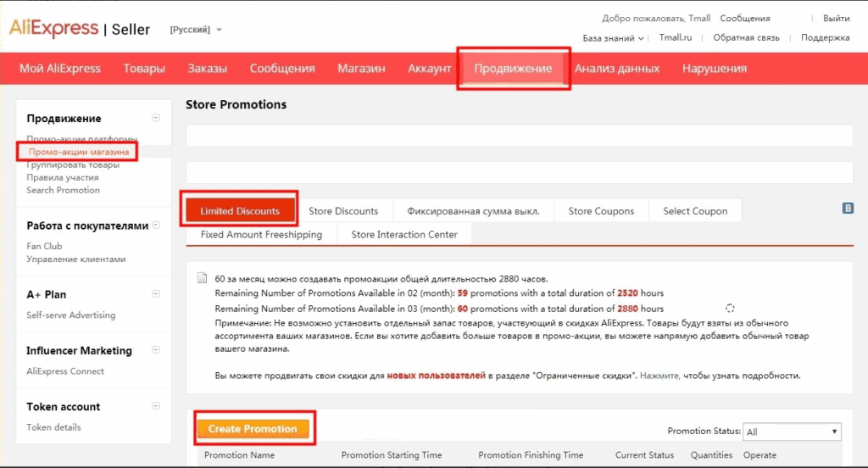Collapse the Продвижение sidebar section

click(155, 119)
